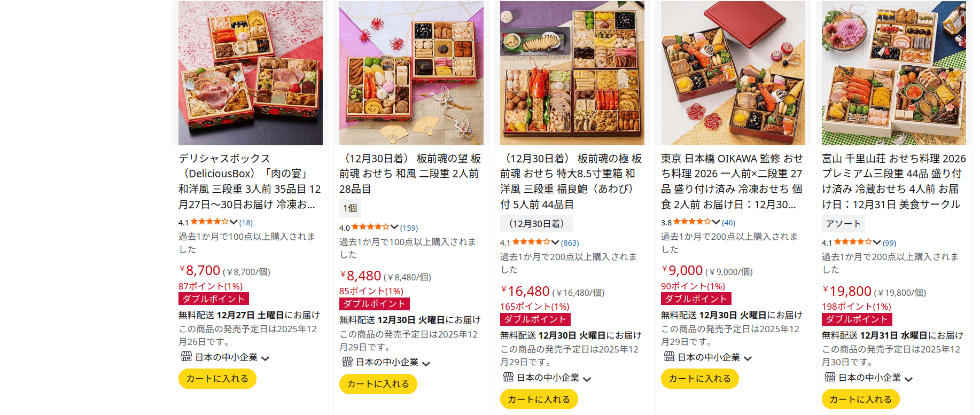Screen dimensions: 980x415
Task: Expand 日本の中小企業 chevron under DeliciousBox item
Action: tap(265, 358)
